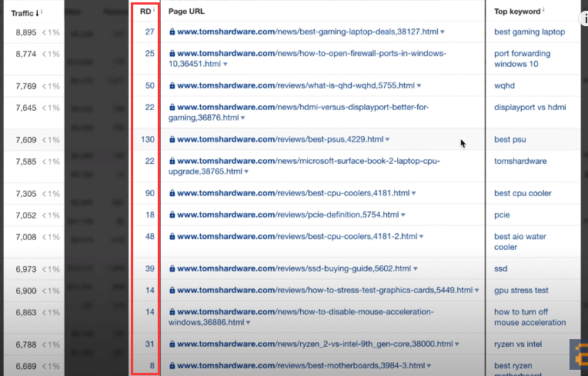Open the what-is-qhd-wqhd review URL
The image size is (588, 376).
[296, 86]
